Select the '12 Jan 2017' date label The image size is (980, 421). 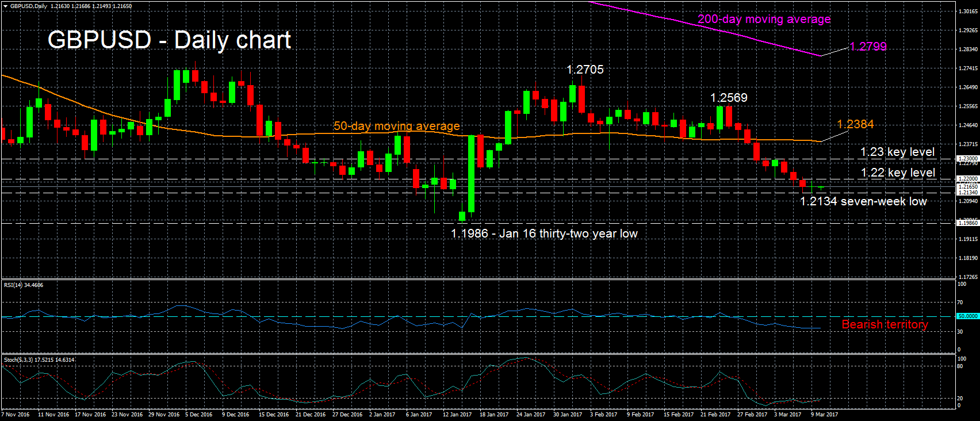click(457, 415)
